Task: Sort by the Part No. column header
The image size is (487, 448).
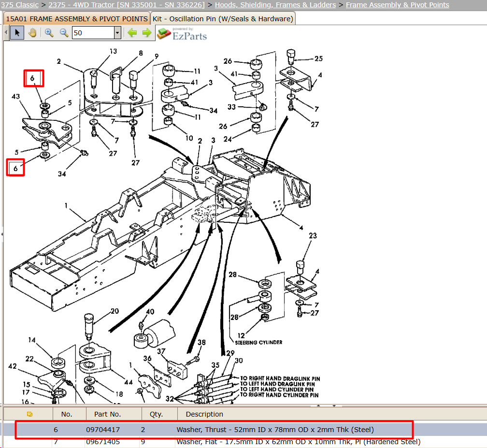Action: (x=107, y=414)
